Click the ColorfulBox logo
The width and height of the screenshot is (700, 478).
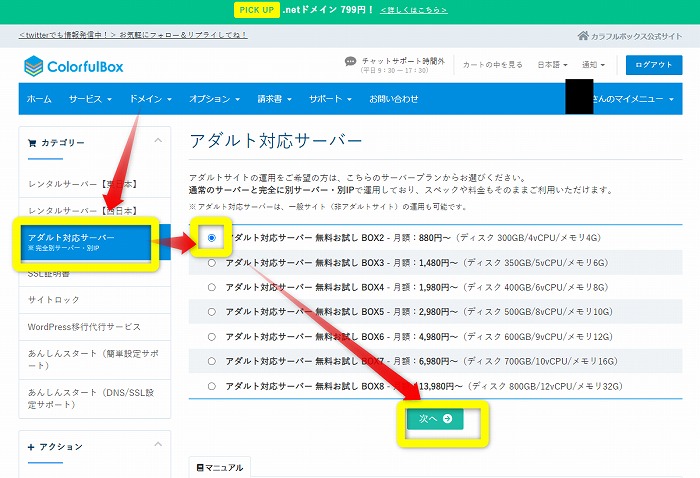tap(74, 66)
